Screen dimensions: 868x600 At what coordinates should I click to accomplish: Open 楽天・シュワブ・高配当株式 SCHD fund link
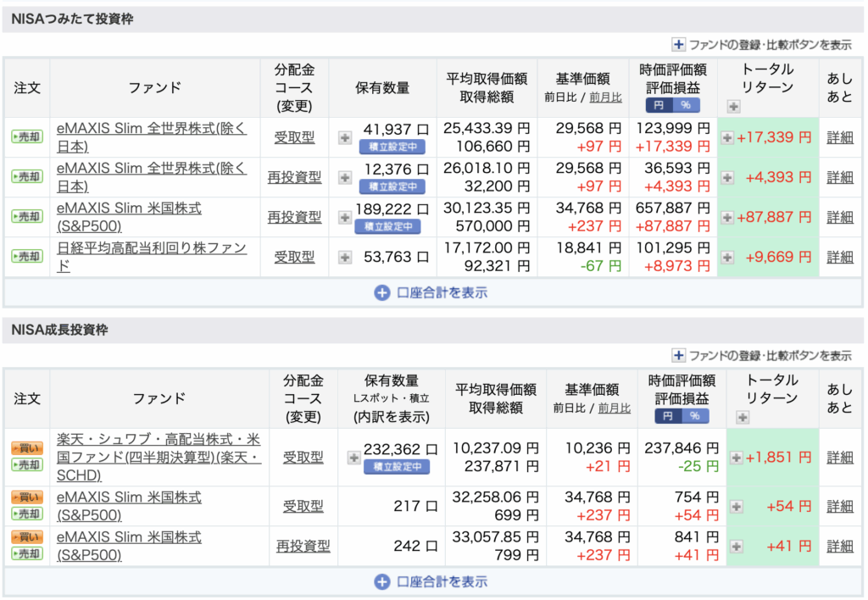pyautogui.click(x=159, y=457)
